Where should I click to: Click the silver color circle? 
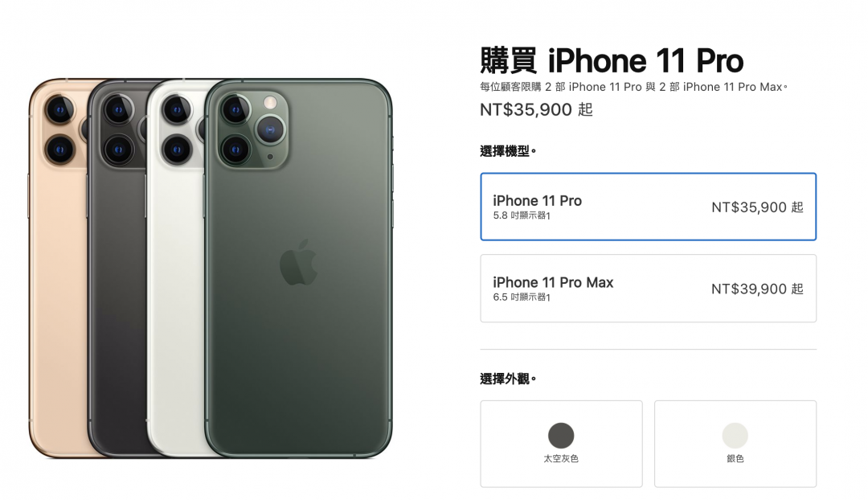[735, 435]
